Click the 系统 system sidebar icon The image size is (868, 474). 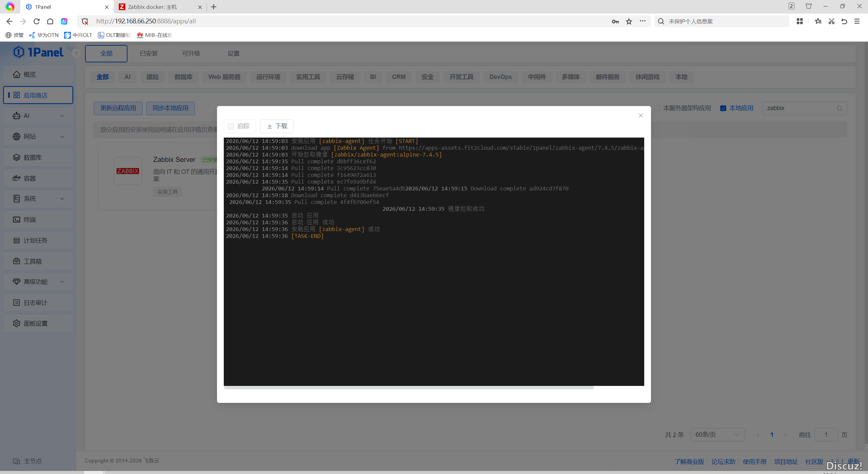click(x=16, y=199)
